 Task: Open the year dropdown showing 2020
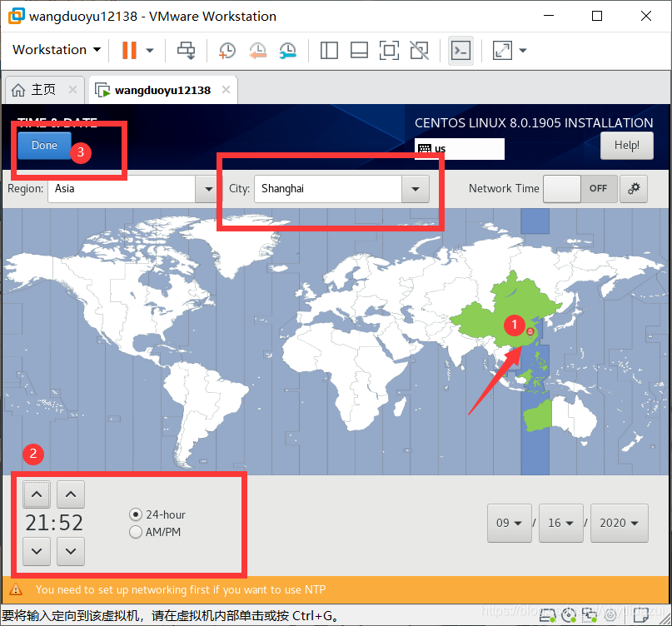click(620, 523)
